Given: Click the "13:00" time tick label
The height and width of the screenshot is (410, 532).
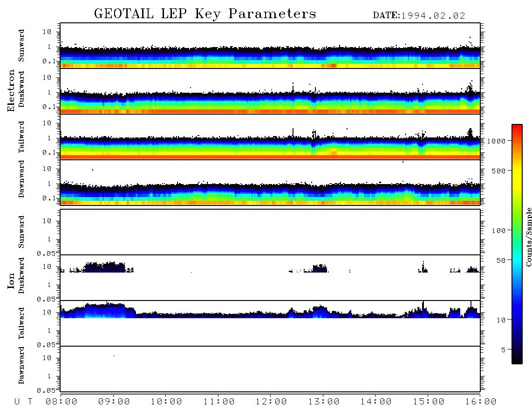Looking at the screenshot, I should pos(324,402).
